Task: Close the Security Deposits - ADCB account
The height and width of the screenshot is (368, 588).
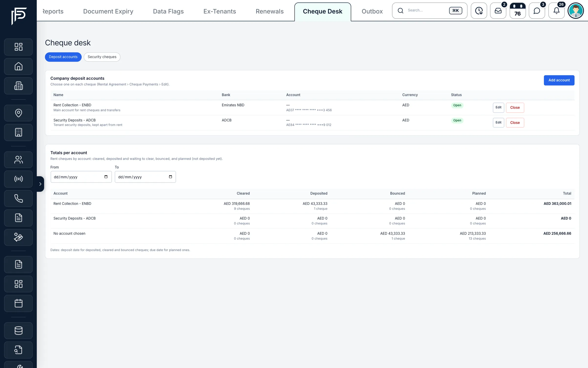Action: point(515,122)
